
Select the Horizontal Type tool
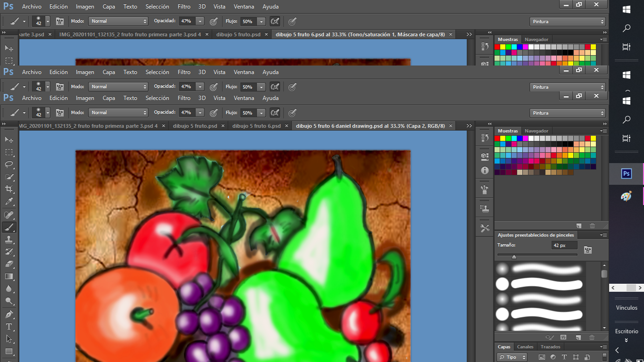click(9, 327)
